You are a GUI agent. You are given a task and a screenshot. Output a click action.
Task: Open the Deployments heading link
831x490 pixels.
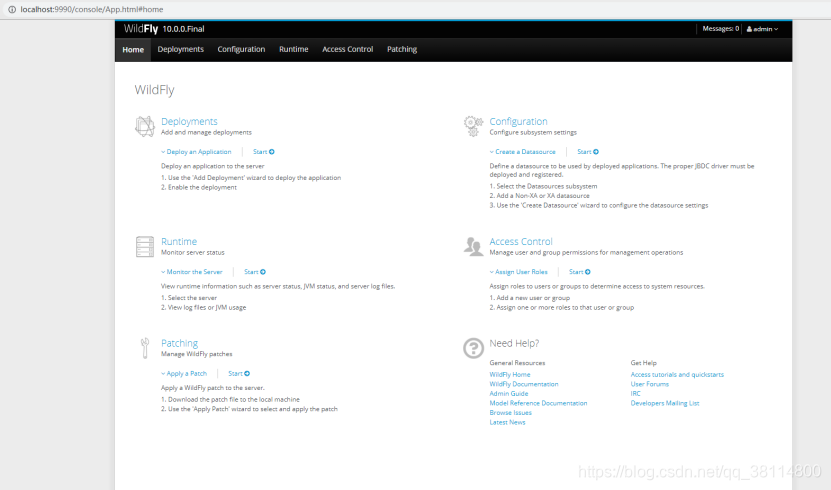[189, 121]
